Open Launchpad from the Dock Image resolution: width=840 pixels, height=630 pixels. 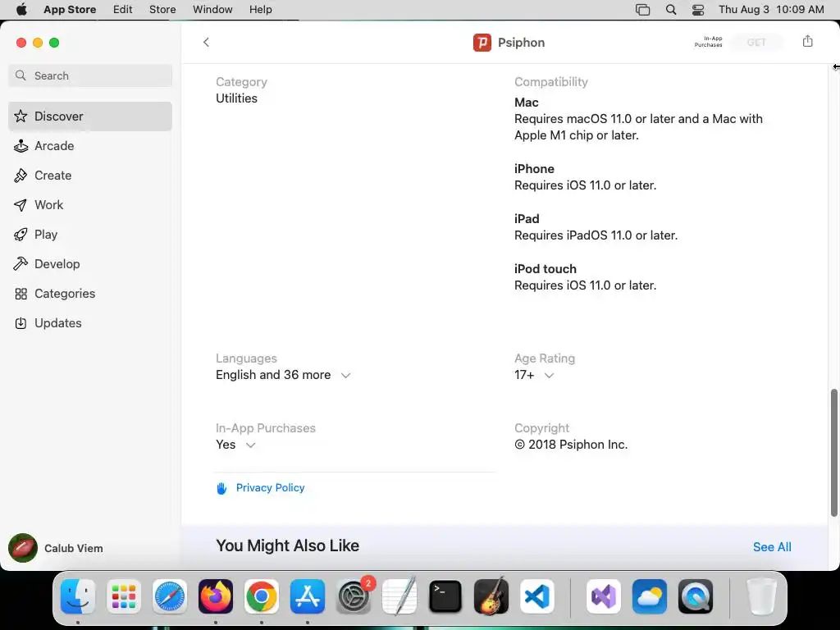click(124, 596)
